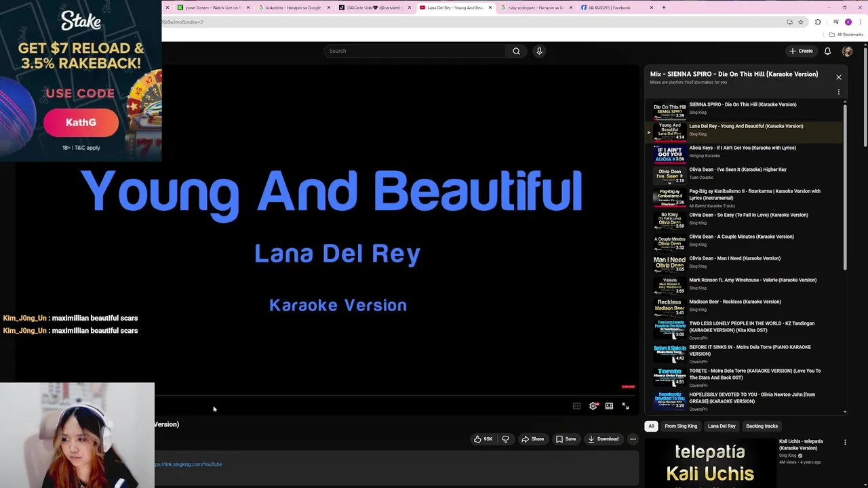Open browser extensions puzzle icon

pos(818,22)
